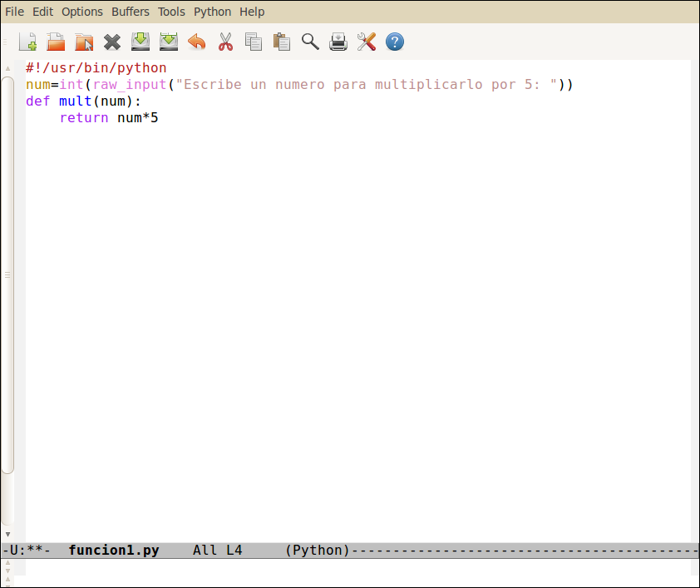Open the Python menu
The image size is (700, 588).
coord(212,12)
